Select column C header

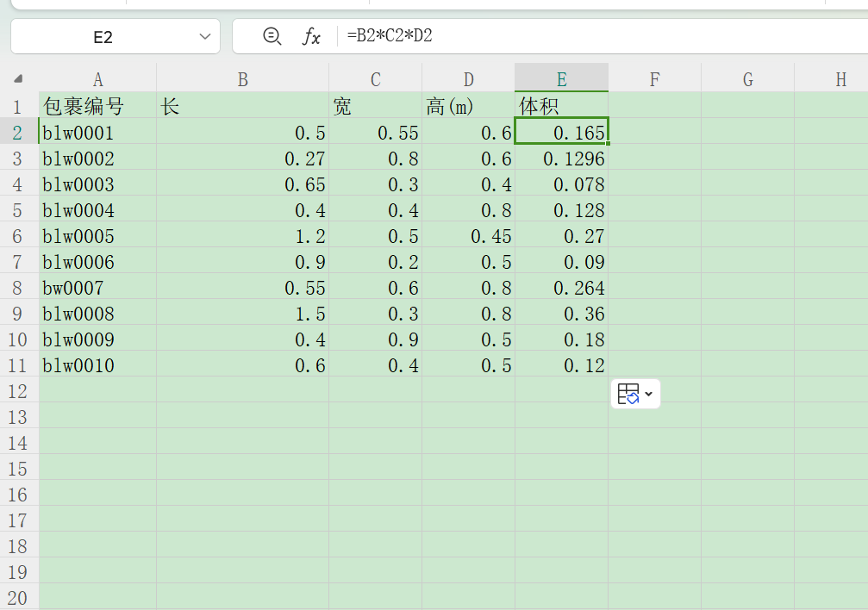coord(375,78)
